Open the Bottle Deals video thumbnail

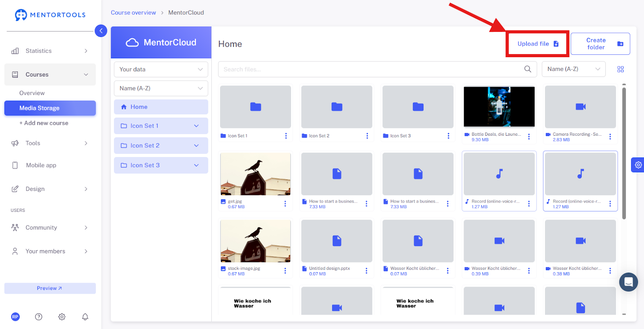click(x=499, y=107)
